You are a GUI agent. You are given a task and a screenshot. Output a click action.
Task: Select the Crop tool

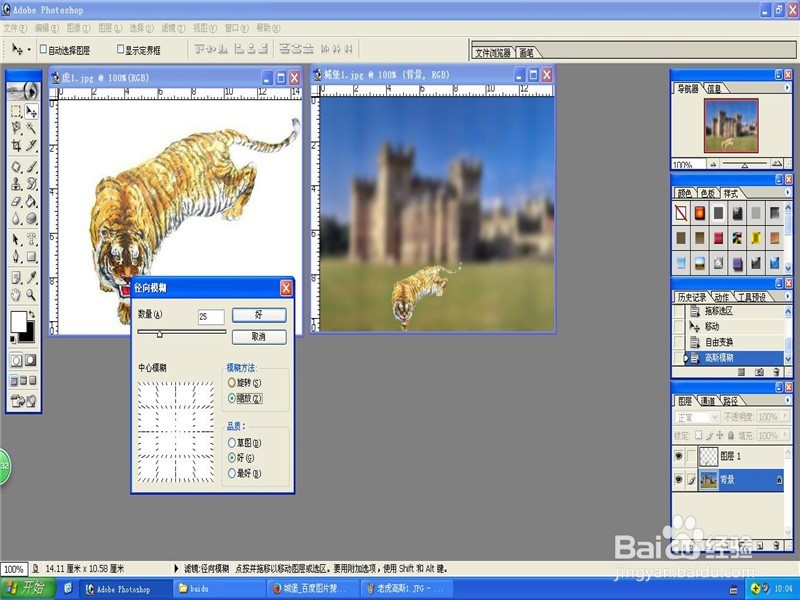pos(16,145)
